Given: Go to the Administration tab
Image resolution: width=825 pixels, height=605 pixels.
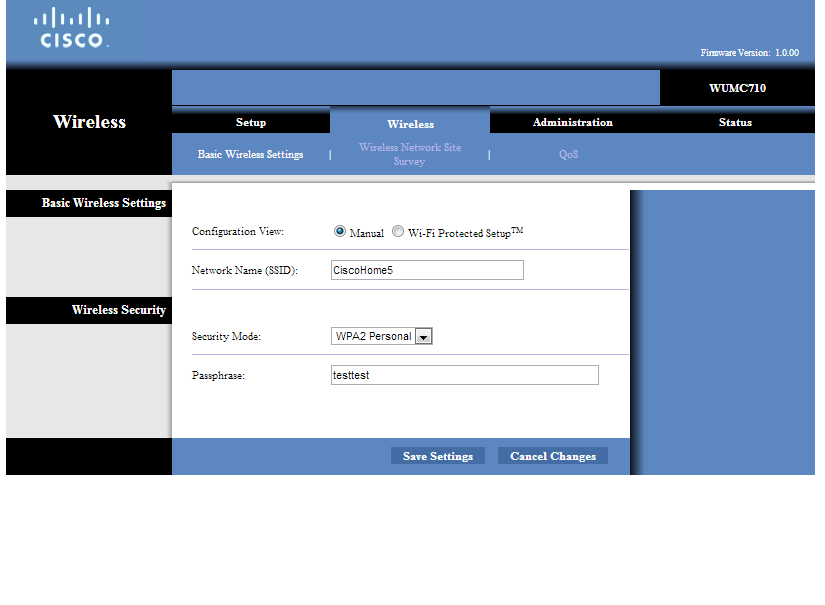Looking at the screenshot, I should tap(572, 122).
